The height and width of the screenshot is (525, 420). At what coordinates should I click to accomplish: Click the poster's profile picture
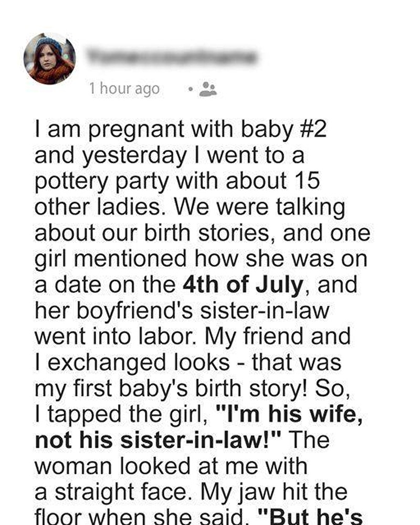(x=50, y=59)
